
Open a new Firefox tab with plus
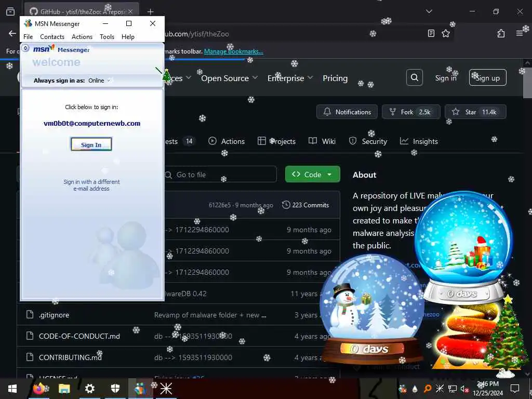[150, 11]
